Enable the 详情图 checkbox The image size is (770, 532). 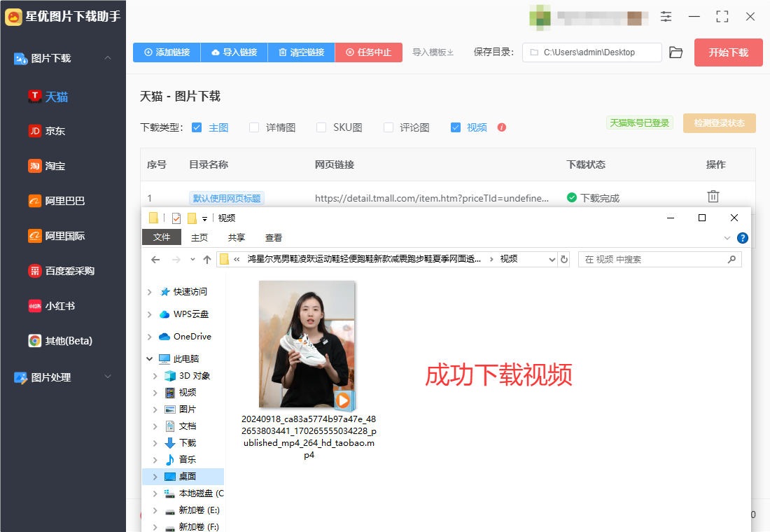pos(254,127)
